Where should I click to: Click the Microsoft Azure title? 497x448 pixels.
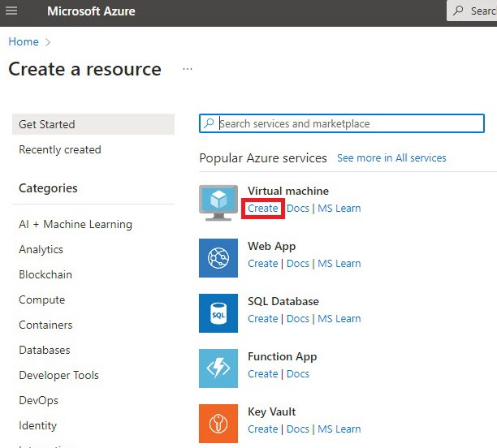tap(91, 11)
